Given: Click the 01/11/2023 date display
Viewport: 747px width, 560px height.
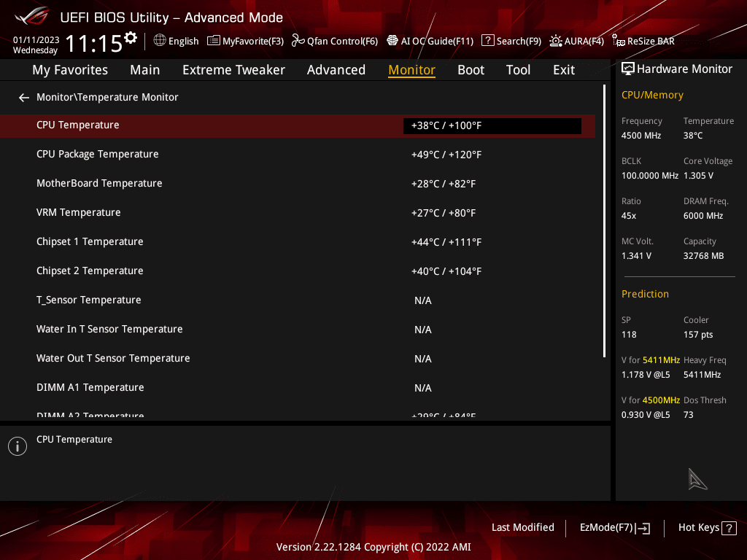Looking at the screenshot, I should [36, 40].
